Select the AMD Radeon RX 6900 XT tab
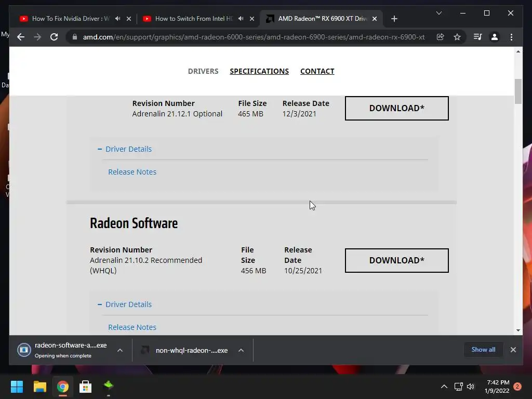Screen dimensions: 532x399 322,19
